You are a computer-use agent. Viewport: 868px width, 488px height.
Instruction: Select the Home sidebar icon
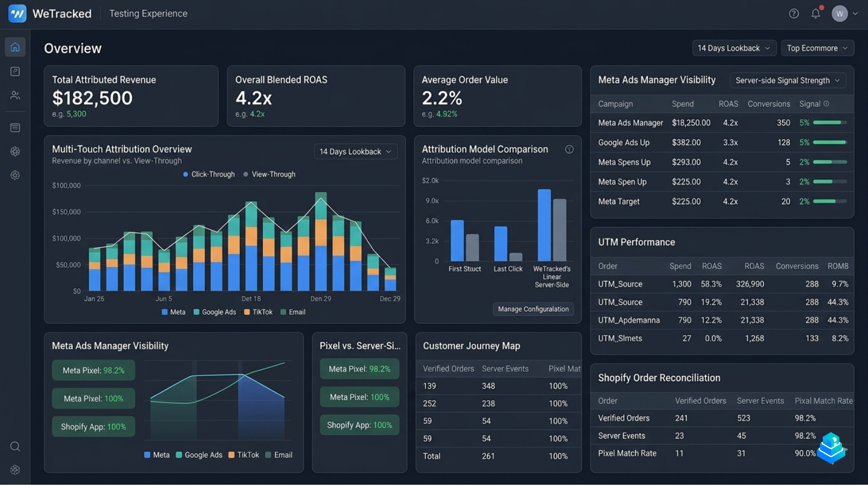[x=15, y=47]
